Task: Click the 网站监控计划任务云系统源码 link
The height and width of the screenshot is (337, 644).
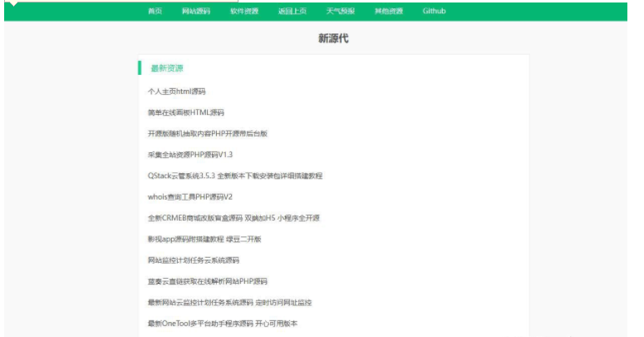Action: (x=194, y=260)
